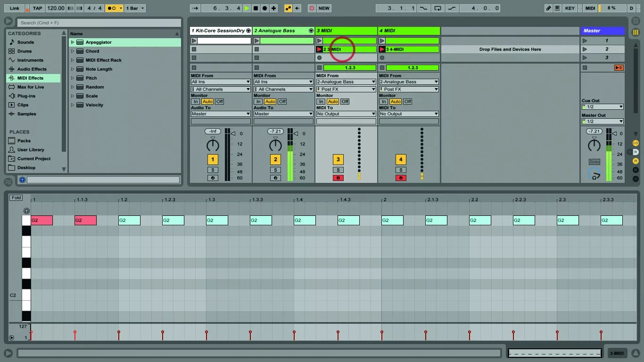
Task: Set track 2 Monitor to Off
Action: click(282, 101)
